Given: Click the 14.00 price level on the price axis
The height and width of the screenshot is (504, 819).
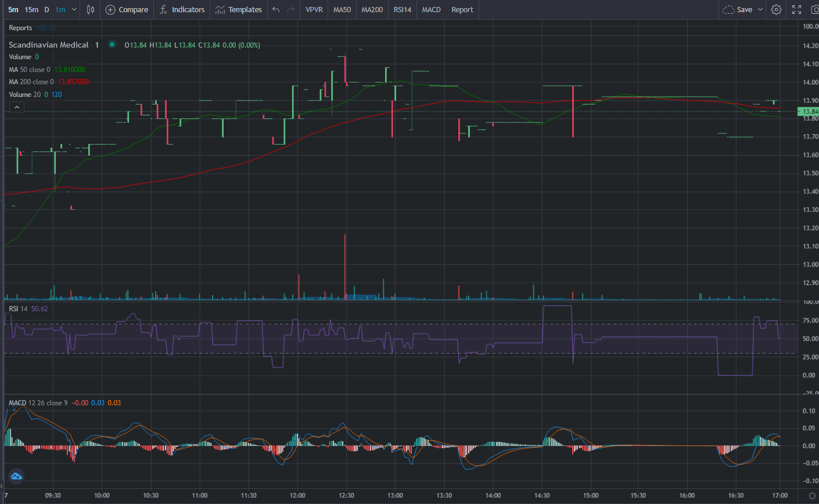Looking at the screenshot, I should 810,82.
